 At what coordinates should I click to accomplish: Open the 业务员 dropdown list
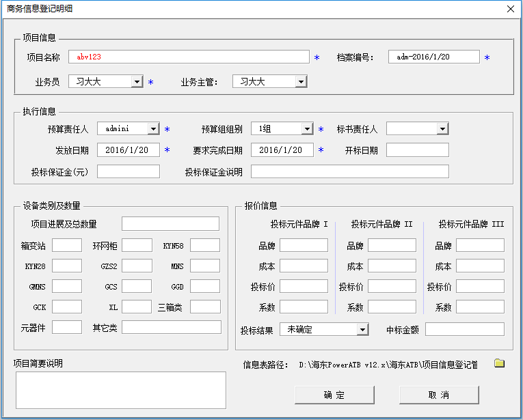[x=137, y=82]
